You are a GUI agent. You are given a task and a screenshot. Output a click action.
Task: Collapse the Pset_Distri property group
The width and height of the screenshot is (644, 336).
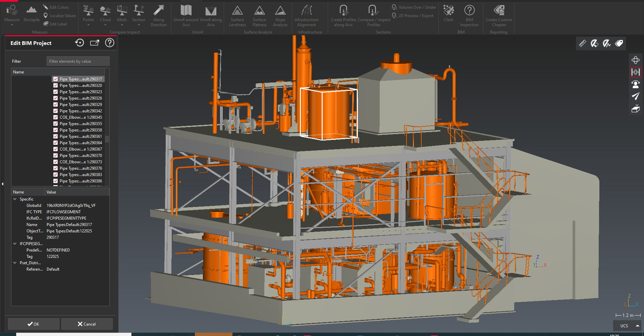[x=15, y=263]
